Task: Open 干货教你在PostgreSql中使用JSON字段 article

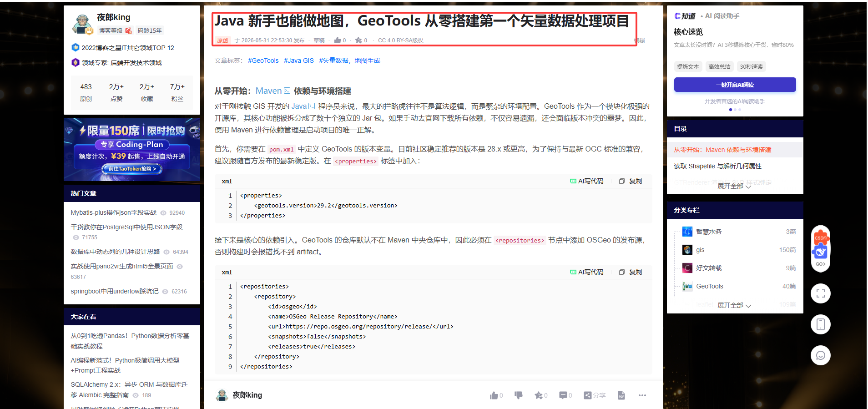Action: [126, 227]
